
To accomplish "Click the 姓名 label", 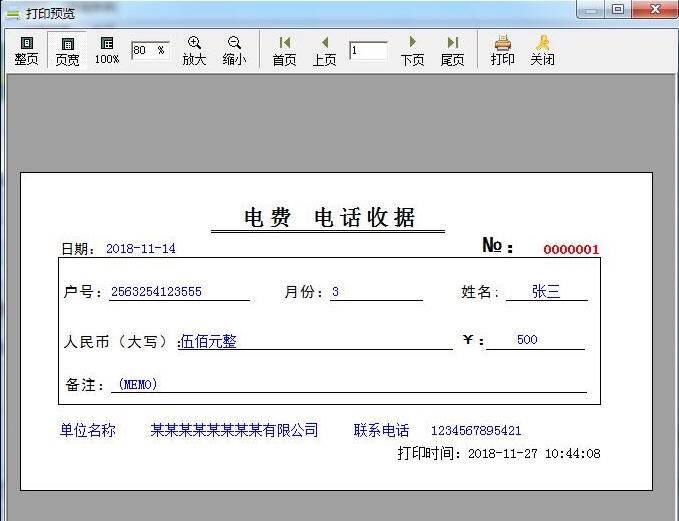I will [480, 291].
